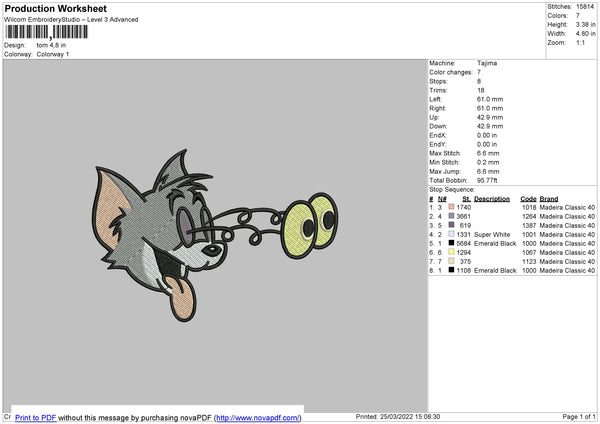Click stitch count 5684 in stop 5
600x424 pixels.
click(x=463, y=243)
